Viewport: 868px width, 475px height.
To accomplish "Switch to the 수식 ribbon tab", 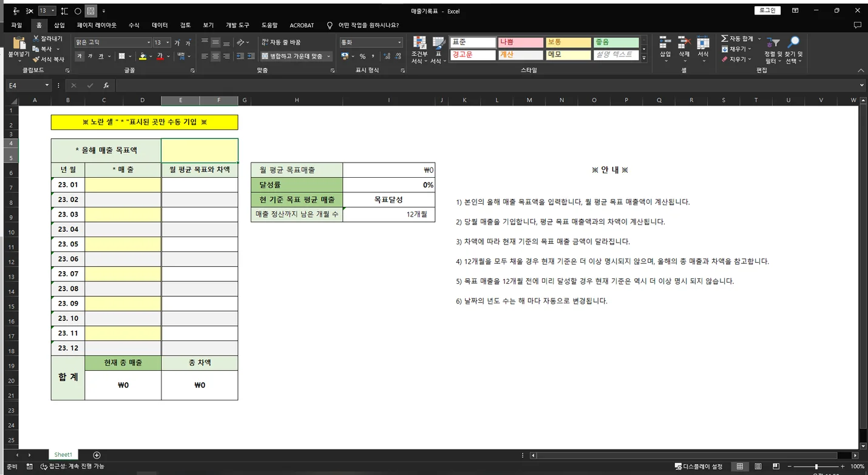I will pyautogui.click(x=134, y=25).
